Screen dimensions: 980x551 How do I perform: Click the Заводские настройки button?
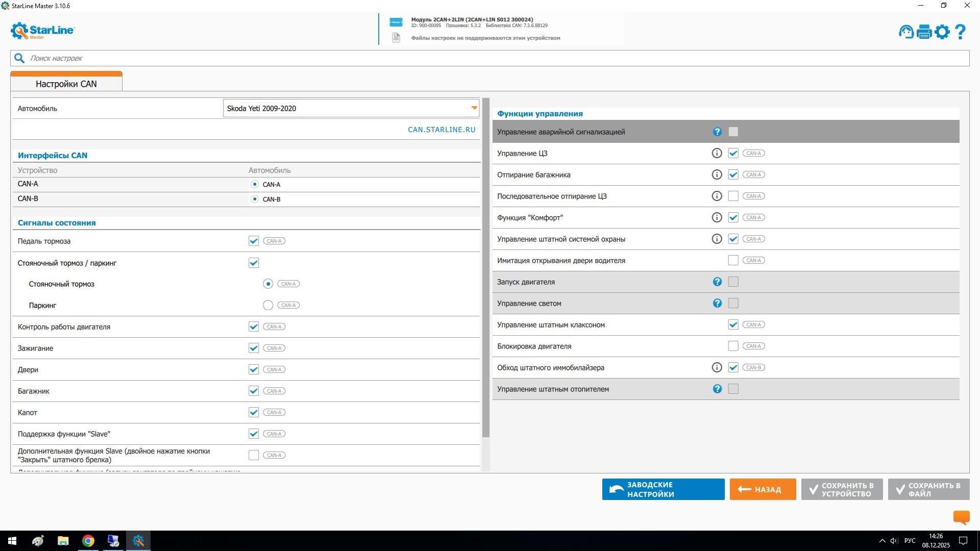(x=663, y=489)
